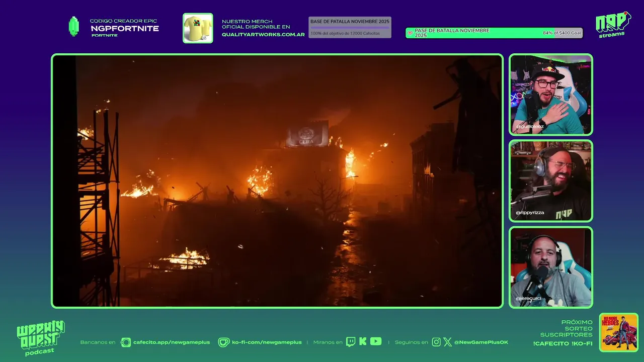This screenshot has height=362, width=644.
Task: Click the PRÓXIMO SORTEO SUSCRIPTORES text
Action: pyautogui.click(x=566, y=328)
